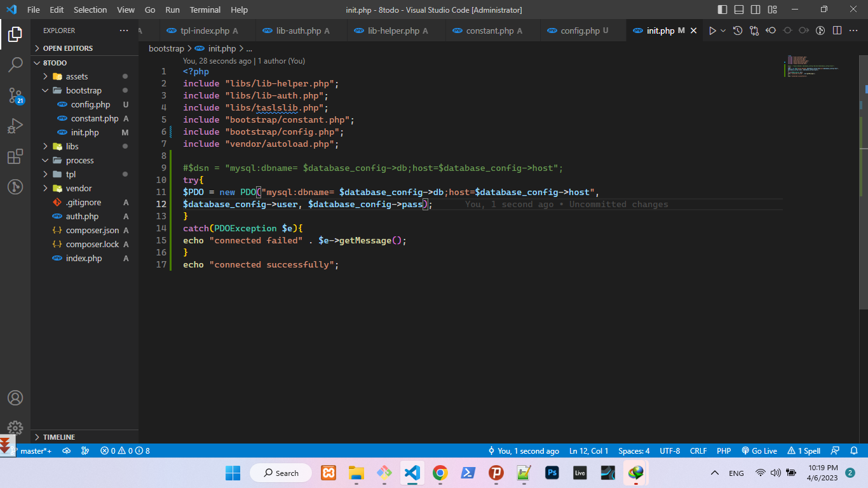
Task: Open the errors and warnings status item
Action: [x=125, y=451]
